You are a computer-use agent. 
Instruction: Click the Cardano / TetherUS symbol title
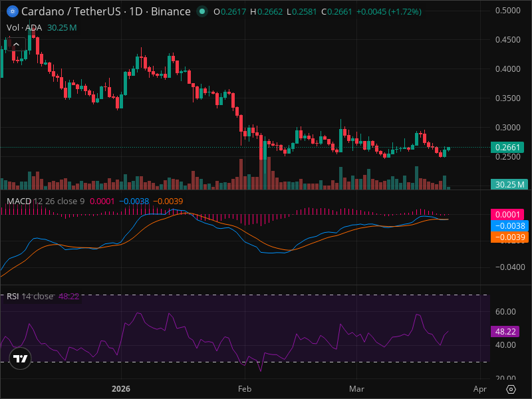point(106,11)
